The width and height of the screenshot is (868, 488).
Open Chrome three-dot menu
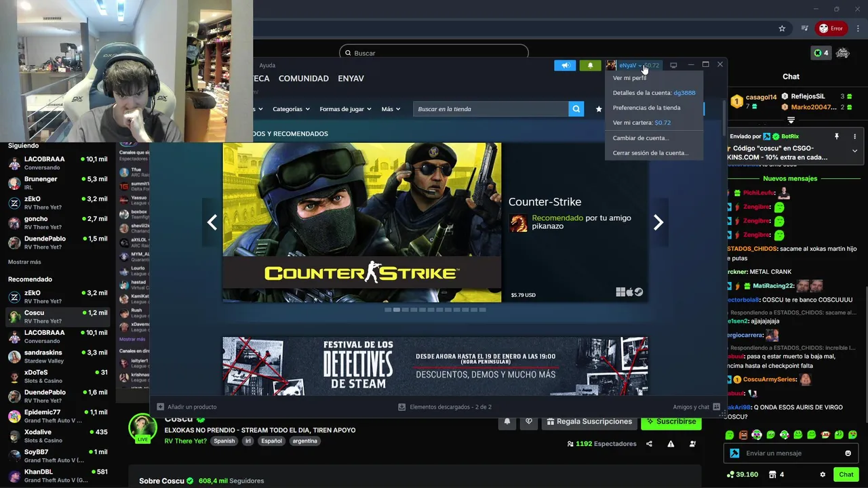click(858, 28)
